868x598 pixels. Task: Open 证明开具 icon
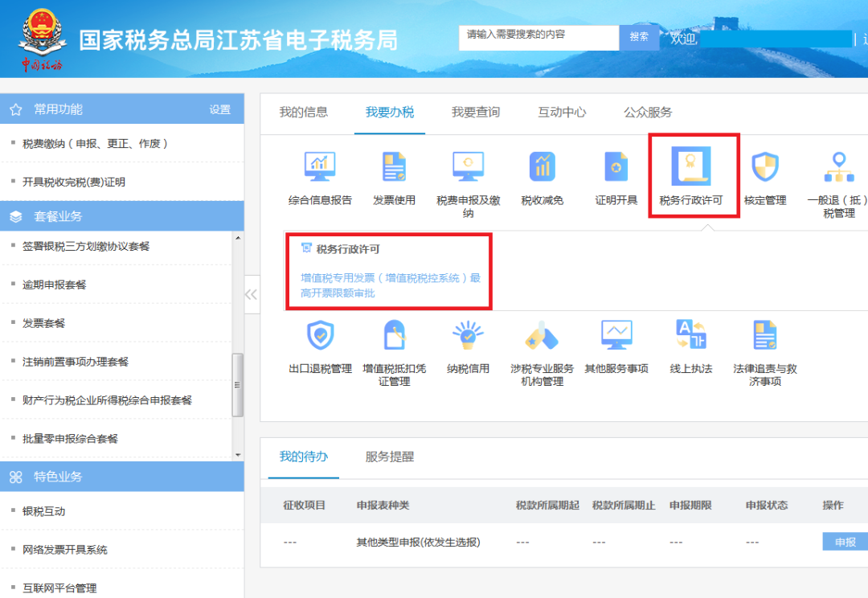coord(616,166)
